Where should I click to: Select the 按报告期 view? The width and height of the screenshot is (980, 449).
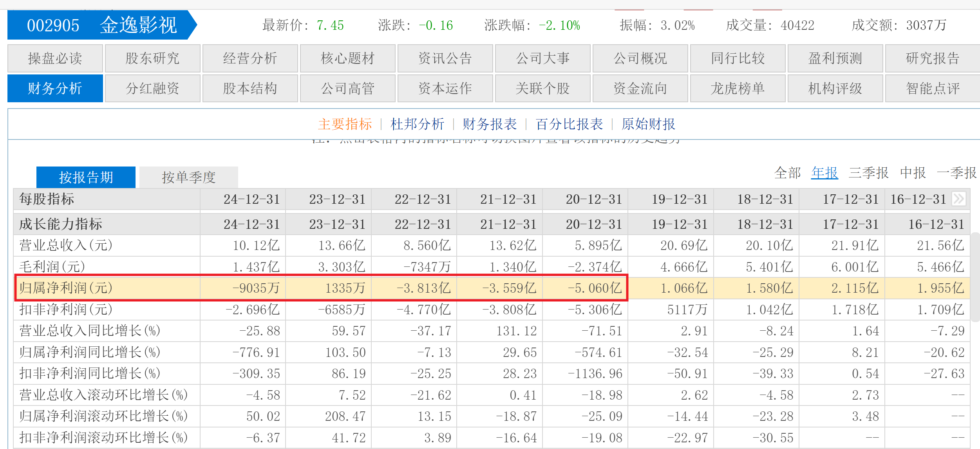[x=86, y=177]
